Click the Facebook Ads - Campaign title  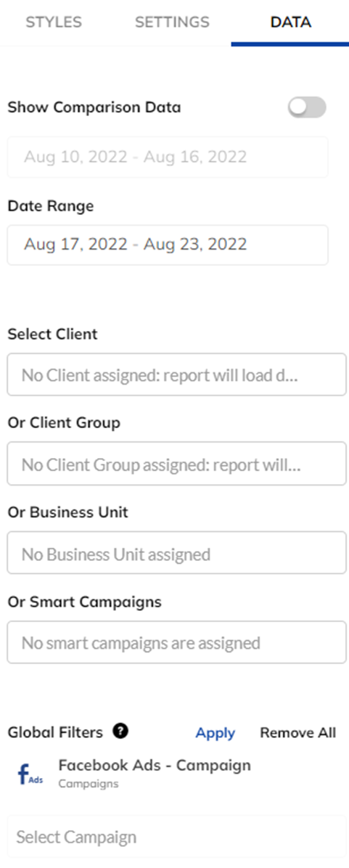point(155,765)
